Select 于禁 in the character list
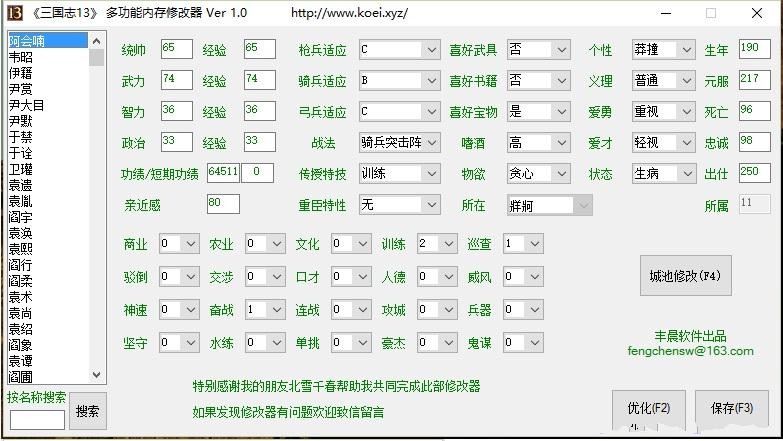The width and height of the screenshot is (783, 441). pos(48,137)
